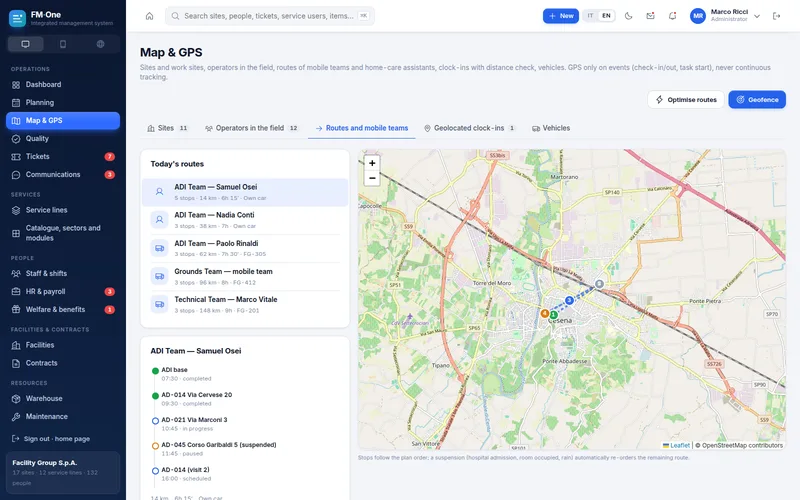The image size is (800, 500).
Task: Open Dashboard in the sidebar
Action: coord(63,85)
